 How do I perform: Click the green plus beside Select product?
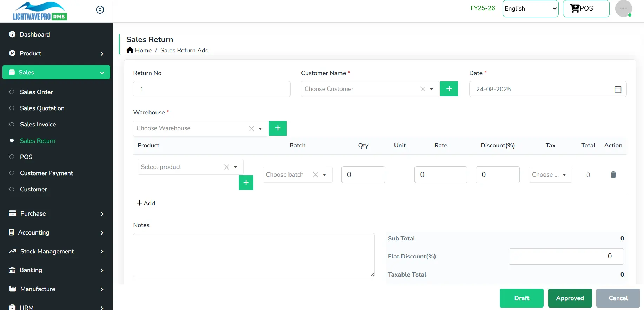click(246, 183)
